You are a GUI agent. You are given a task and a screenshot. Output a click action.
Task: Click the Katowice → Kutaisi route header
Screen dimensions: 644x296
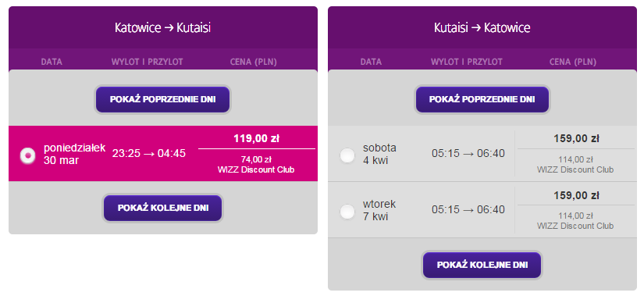click(x=162, y=28)
